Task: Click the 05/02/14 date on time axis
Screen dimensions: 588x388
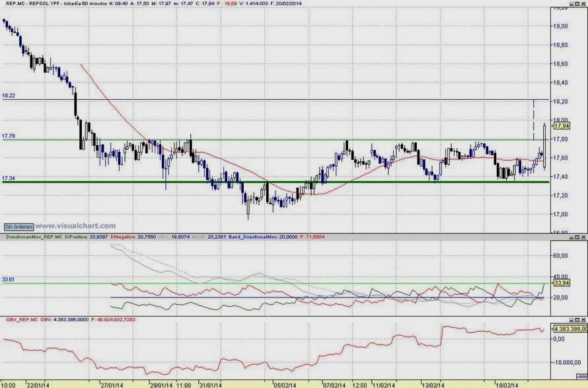Action: (x=284, y=385)
